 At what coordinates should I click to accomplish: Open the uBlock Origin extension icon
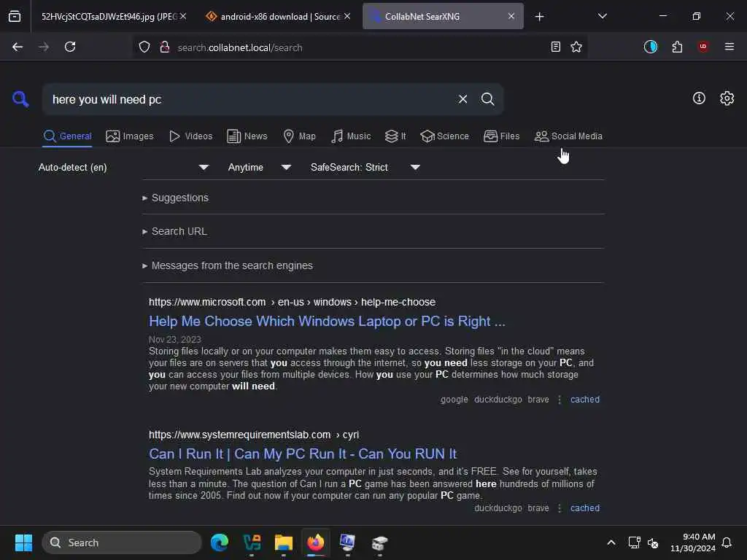[703, 47]
